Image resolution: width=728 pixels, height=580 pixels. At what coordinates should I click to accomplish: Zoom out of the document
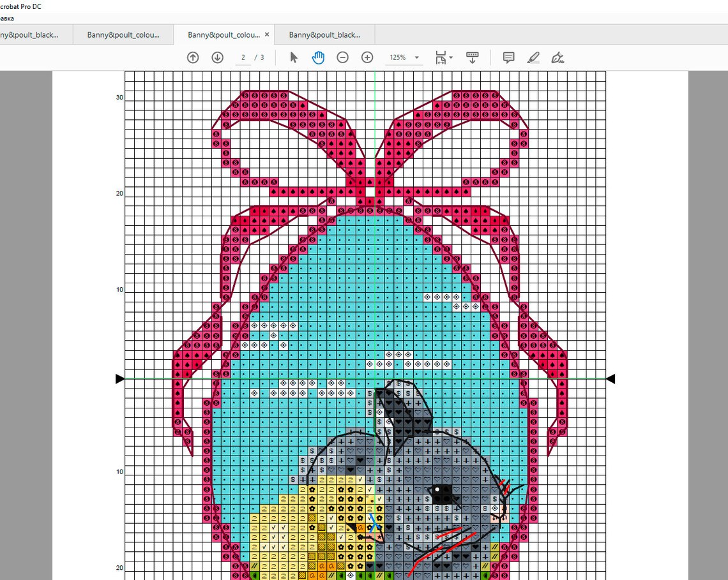(342, 57)
